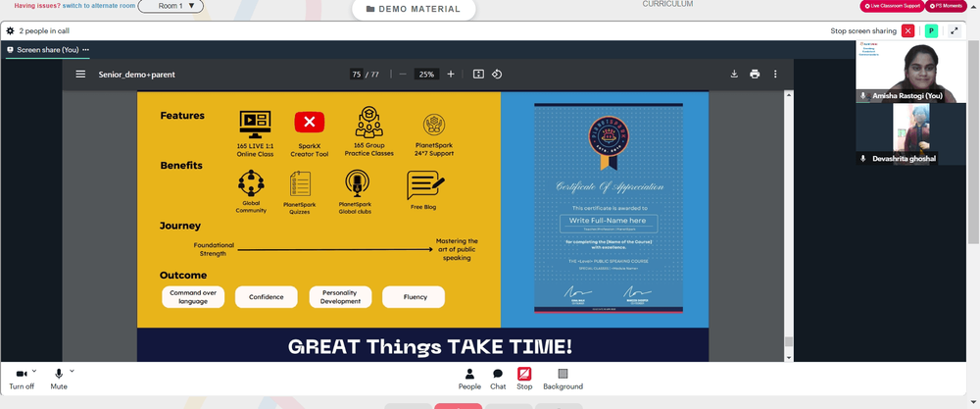The width and height of the screenshot is (980, 409).
Task: Click the green P profile badge
Action: 931,30
